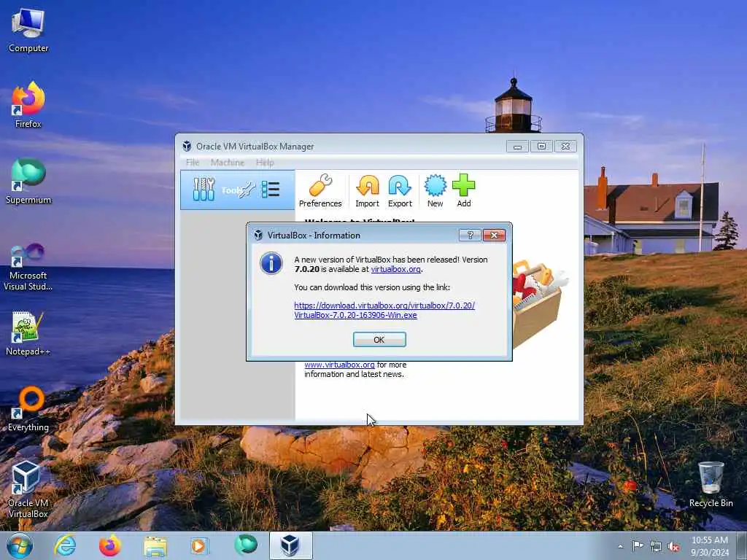The width and height of the screenshot is (747, 560).
Task: Close the VirtualBox Manager window
Action: point(565,146)
